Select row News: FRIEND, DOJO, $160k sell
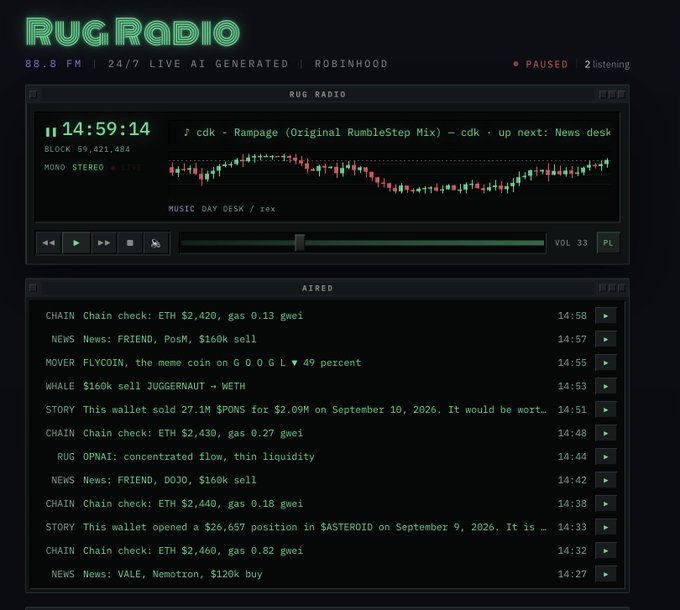Screen dimensions: 680x610 (170, 480)
